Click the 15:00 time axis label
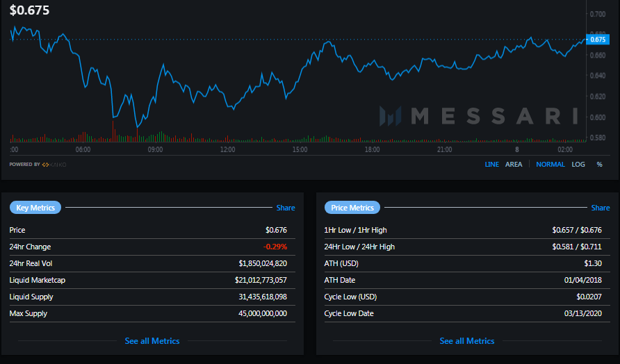620x364 pixels. [300, 149]
